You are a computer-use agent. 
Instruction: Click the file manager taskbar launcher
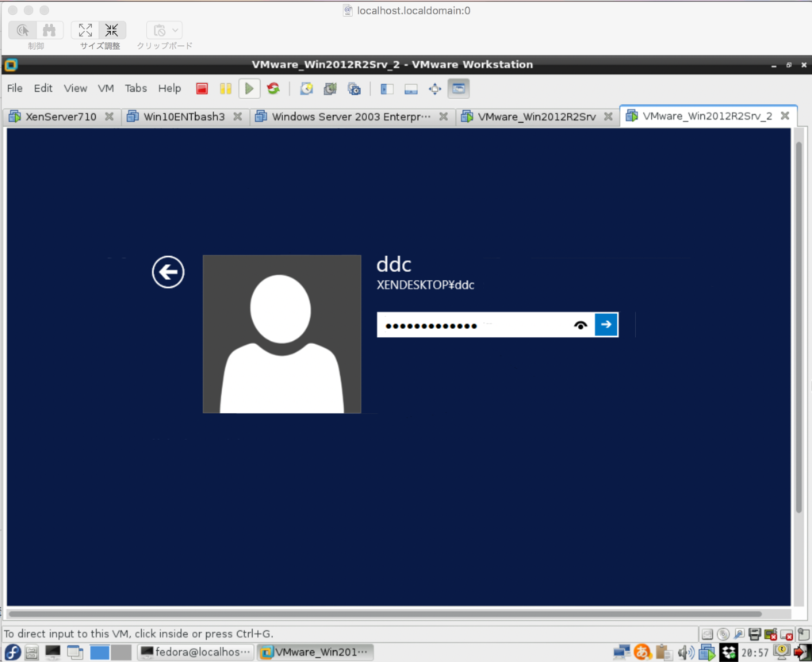point(32,652)
